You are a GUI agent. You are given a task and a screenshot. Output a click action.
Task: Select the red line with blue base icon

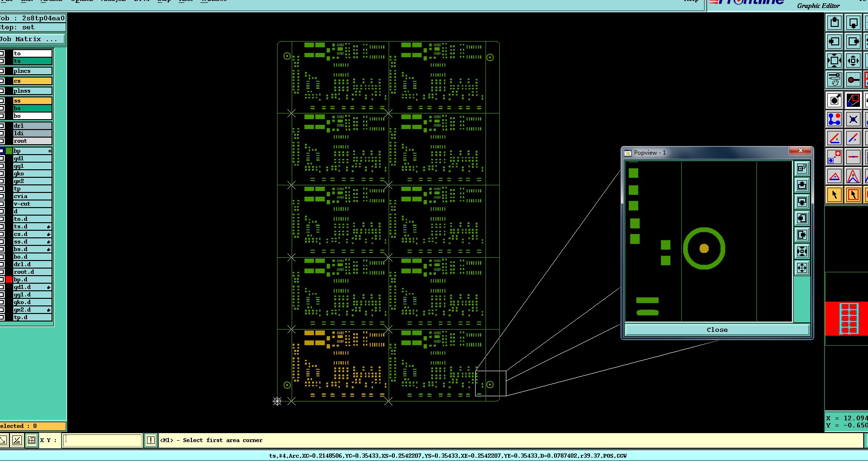834,139
